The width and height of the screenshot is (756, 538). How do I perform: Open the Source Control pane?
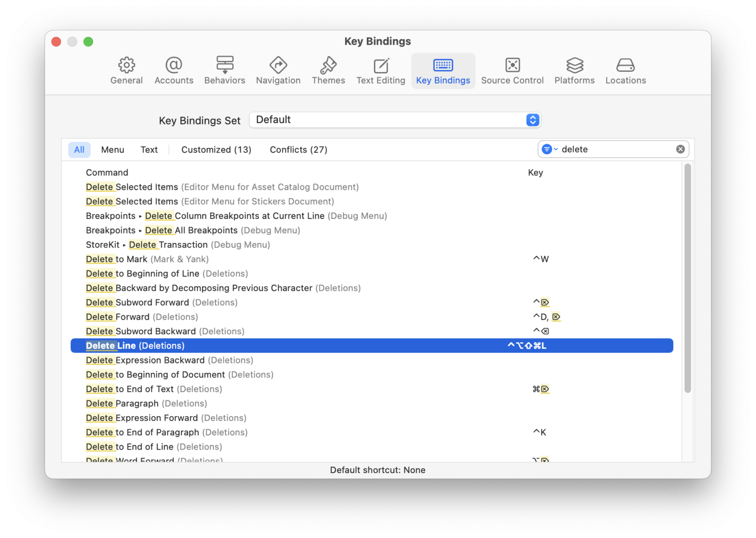click(x=512, y=70)
